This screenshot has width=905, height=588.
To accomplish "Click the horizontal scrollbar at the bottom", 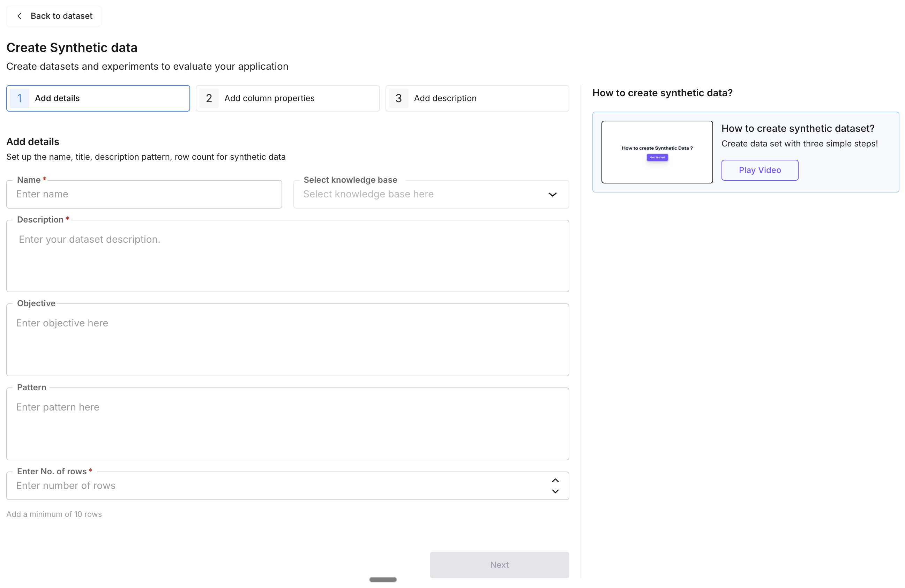I will (382, 579).
